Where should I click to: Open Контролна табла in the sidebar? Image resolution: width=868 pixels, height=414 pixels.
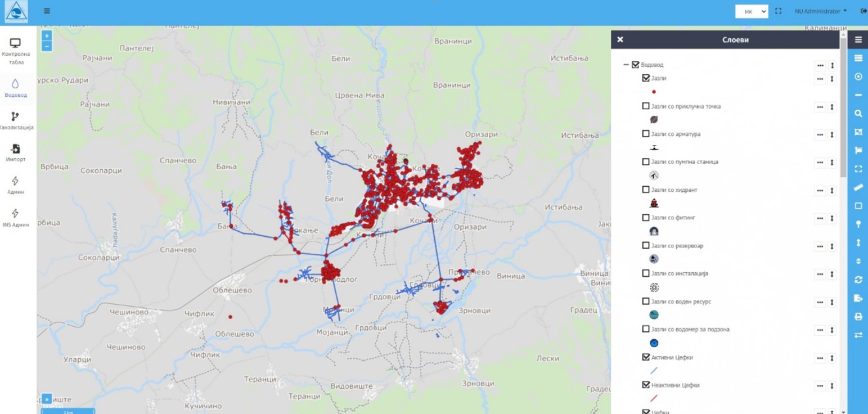pos(16,51)
